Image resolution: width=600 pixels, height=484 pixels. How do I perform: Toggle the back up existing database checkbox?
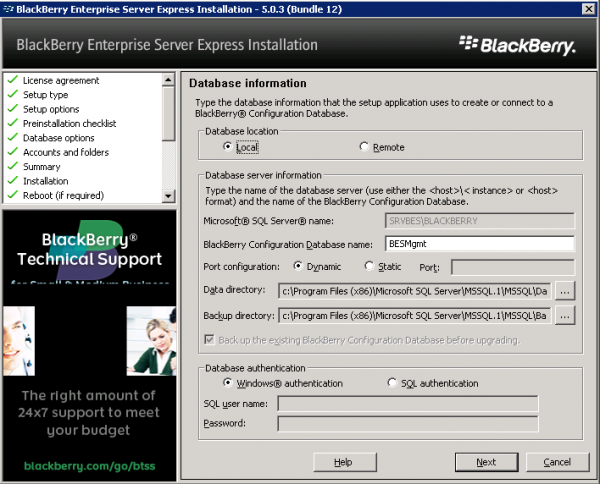pos(209,340)
